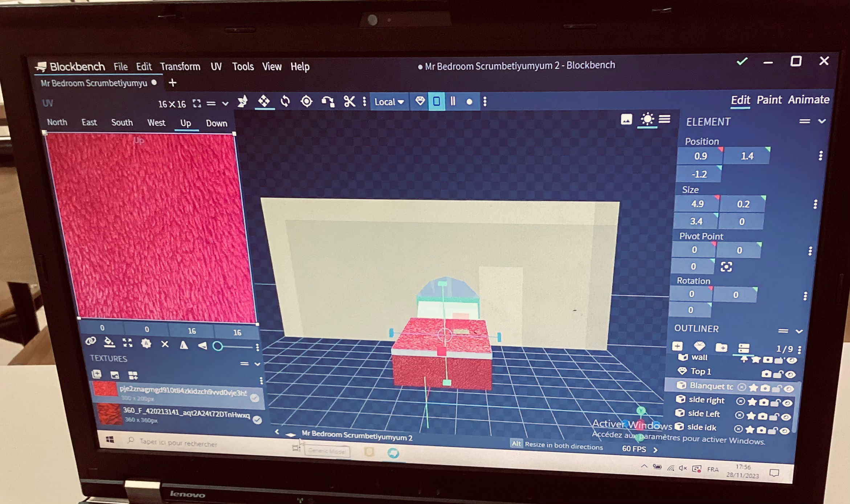This screenshot has width=850, height=504.
Task: Collapse the OUTLINER panel chevron
Action: coord(799,331)
